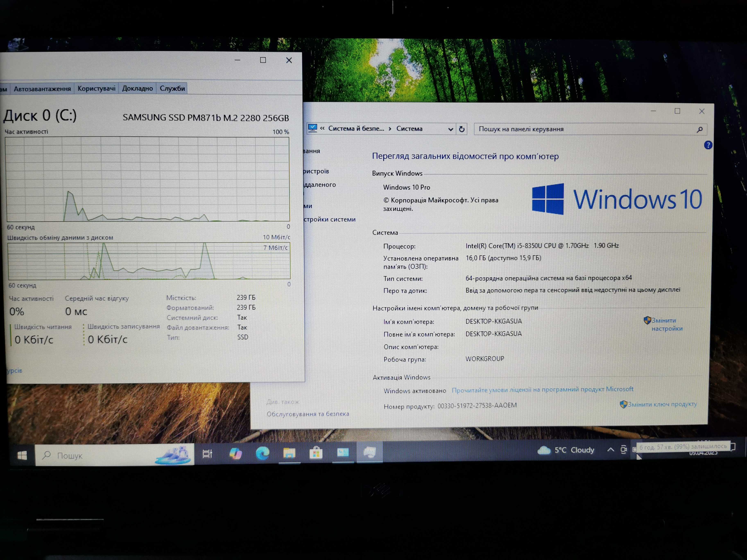Viewport: 747px width, 560px height.
Task: Click the taskbar search box labeled Пошук
Action: [114, 455]
